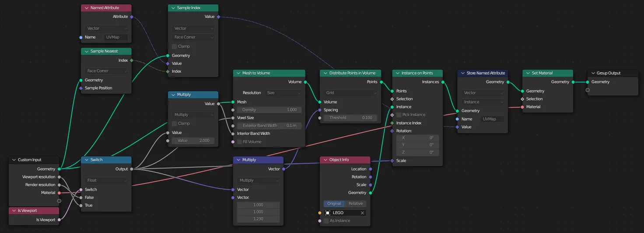Open the Float type dropdown in Switch node
644x233 pixels.
click(106, 180)
